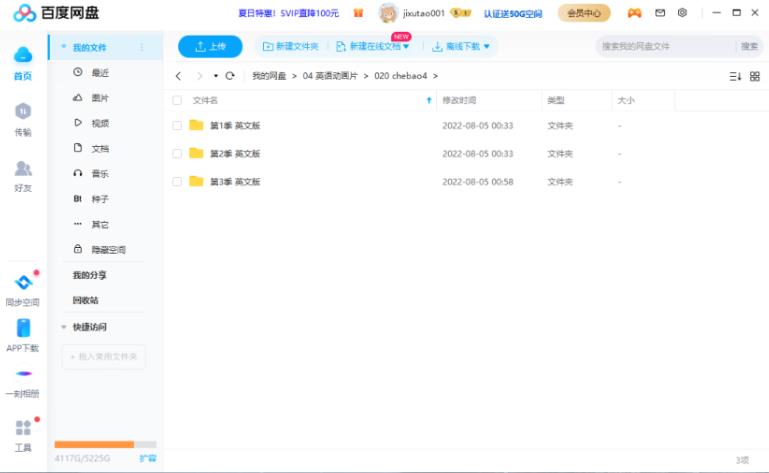Image resolution: width=769 pixels, height=473 pixels.
Task: Sort by 类型 column header
Action: [x=556, y=100]
